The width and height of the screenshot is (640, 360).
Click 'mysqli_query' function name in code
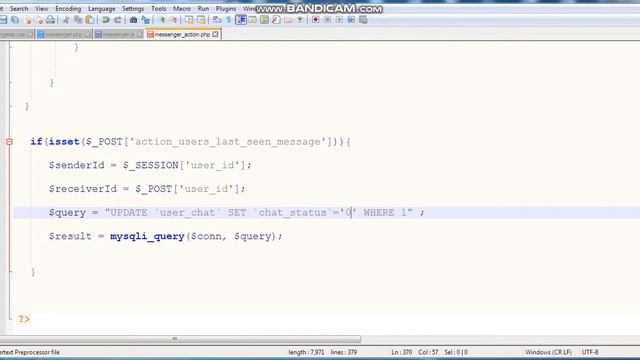click(x=147, y=236)
